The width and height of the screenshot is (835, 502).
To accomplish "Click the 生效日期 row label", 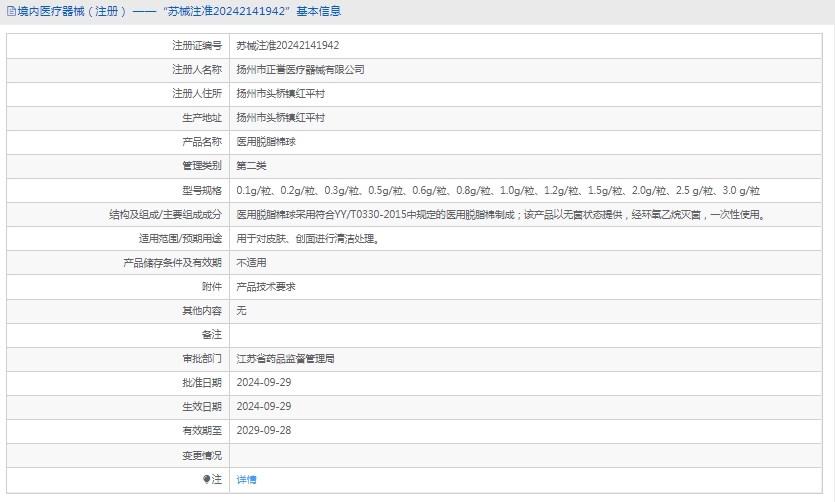I will pyautogui.click(x=202, y=406).
